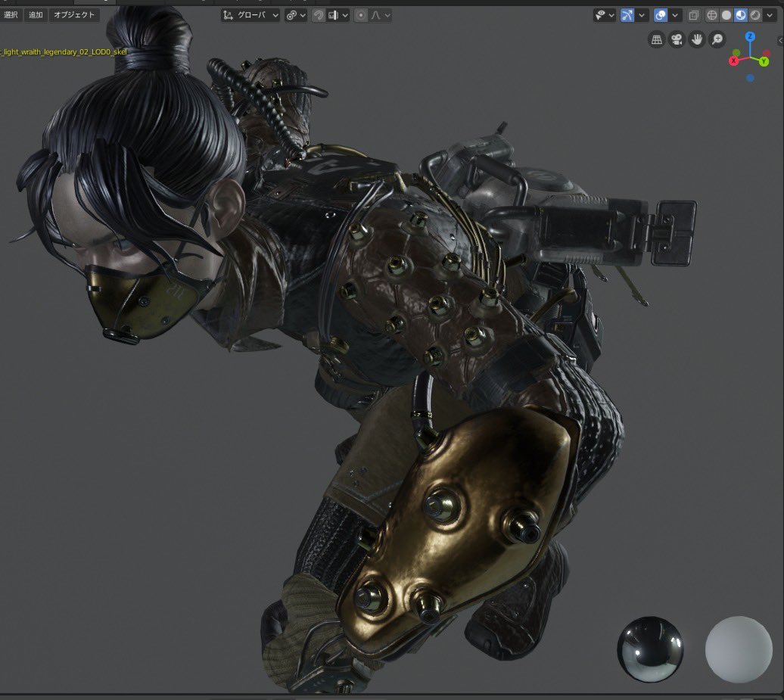The width and height of the screenshot is (784, 700).
Task: Toggle snapping magnet icon
Action: click(x=318, y=15)
